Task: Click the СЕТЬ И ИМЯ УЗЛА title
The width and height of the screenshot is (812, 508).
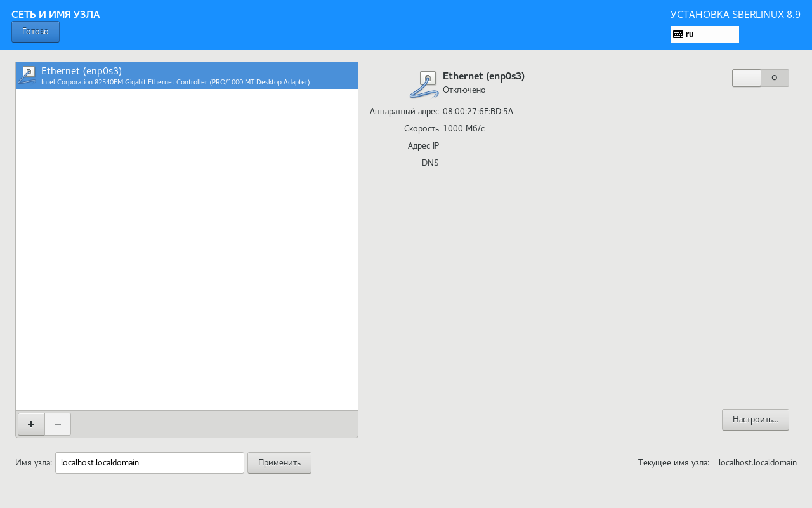Action: pyautogui.click(x=56, y=15)
